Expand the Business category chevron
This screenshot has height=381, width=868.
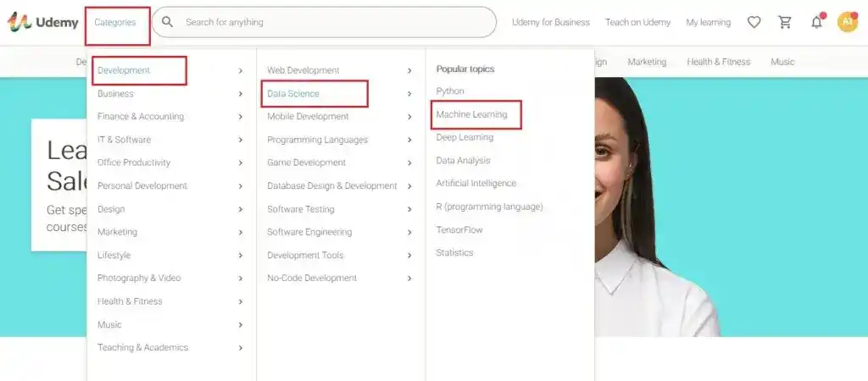click(x=241, y=94)
